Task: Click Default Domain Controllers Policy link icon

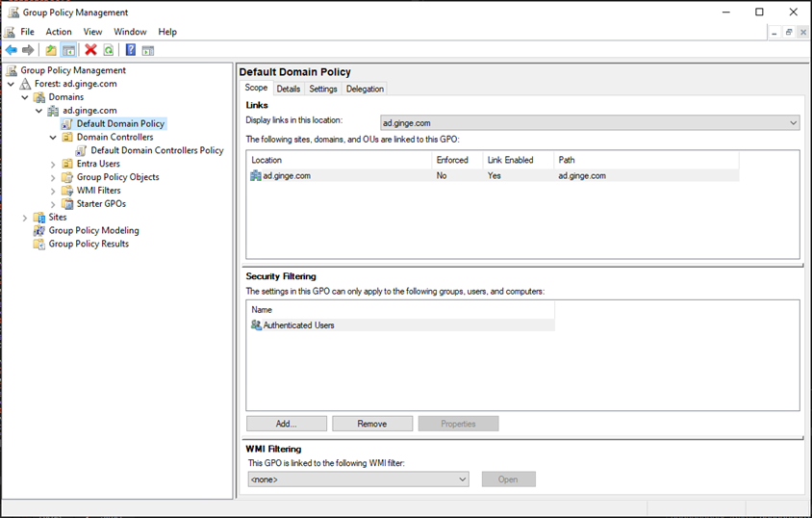Action: coord(81,150)
